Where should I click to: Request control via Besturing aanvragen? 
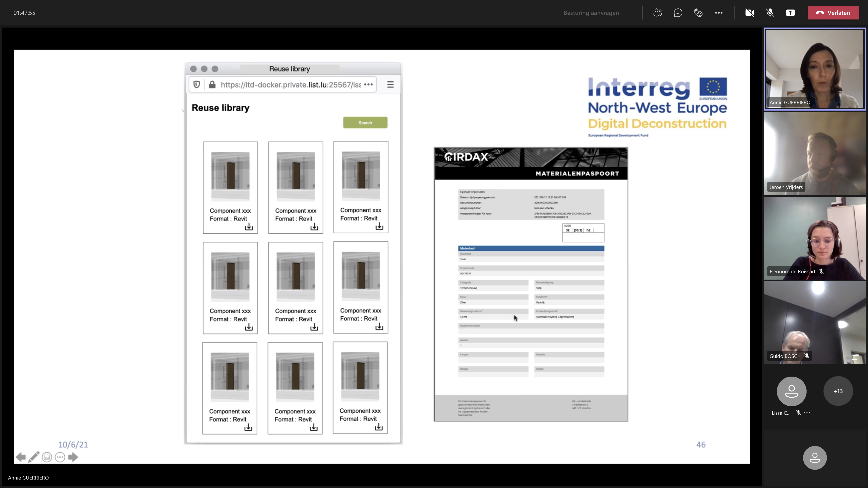coord(591,13)
